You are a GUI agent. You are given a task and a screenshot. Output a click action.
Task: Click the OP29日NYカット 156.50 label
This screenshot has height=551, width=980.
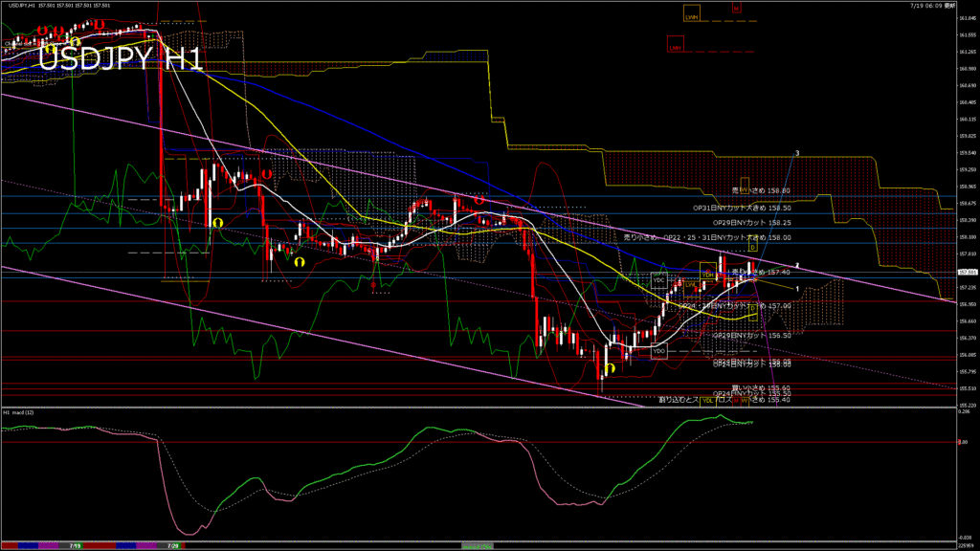[x=754, y=336]
